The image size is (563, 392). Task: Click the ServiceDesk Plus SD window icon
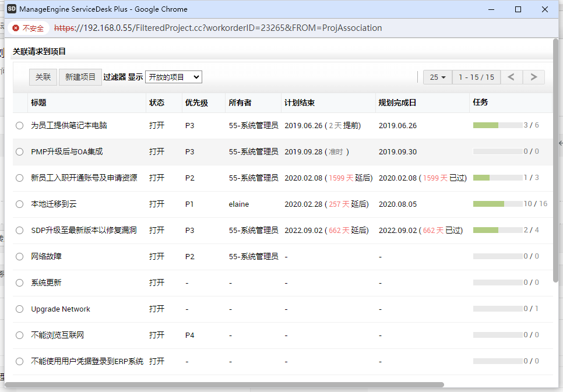coord(11,9)
